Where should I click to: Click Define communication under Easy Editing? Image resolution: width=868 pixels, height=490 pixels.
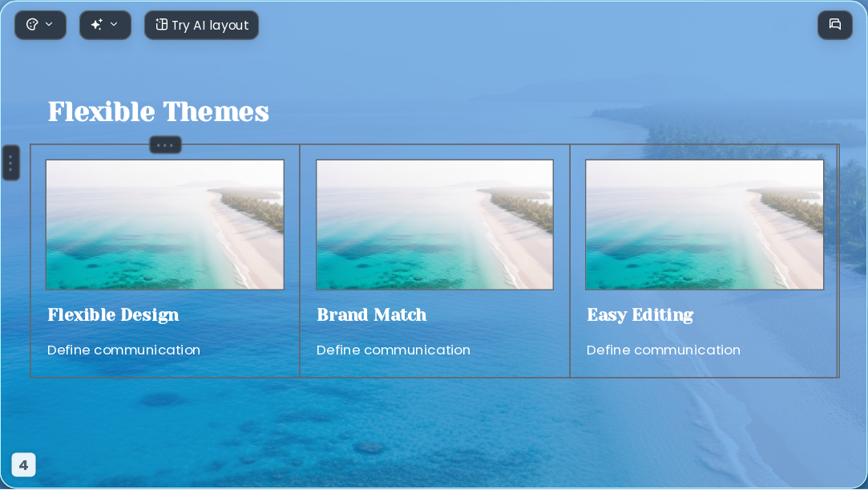pyautogui.click(x=663, y=350)
